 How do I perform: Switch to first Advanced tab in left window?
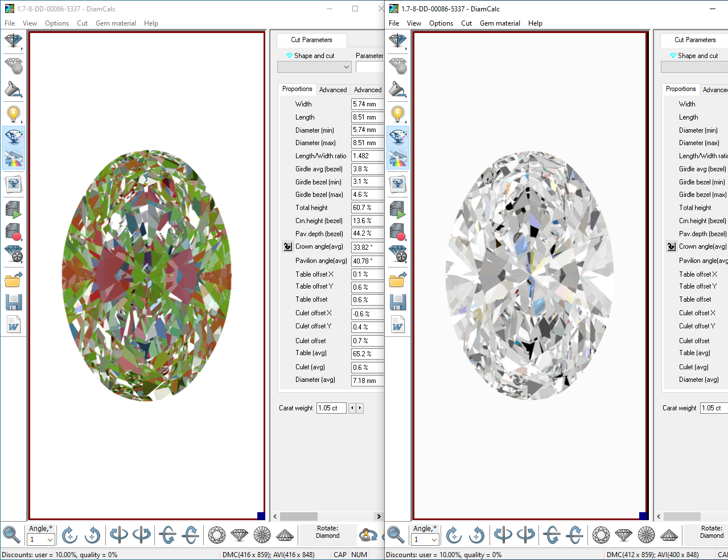(x=333, y=90)
